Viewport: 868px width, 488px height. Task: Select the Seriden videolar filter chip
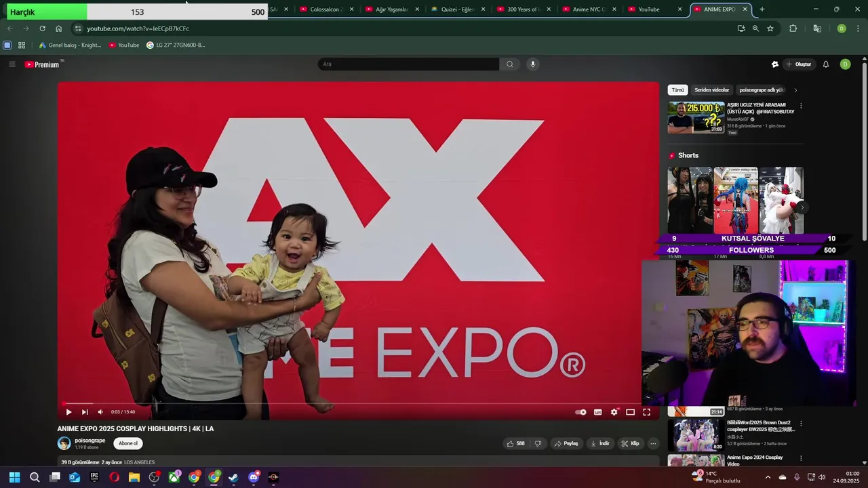pos(711,90)
